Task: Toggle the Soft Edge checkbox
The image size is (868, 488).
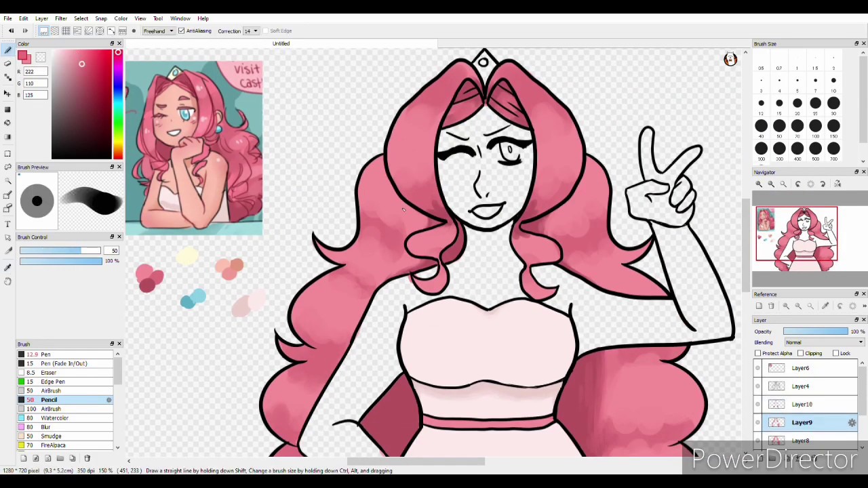Action: tap(266, 30)
